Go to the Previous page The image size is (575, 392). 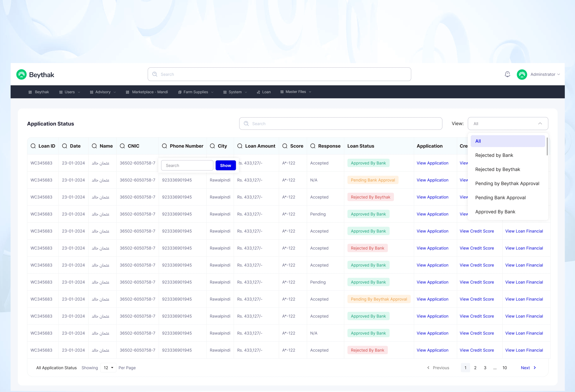point(438,368)
